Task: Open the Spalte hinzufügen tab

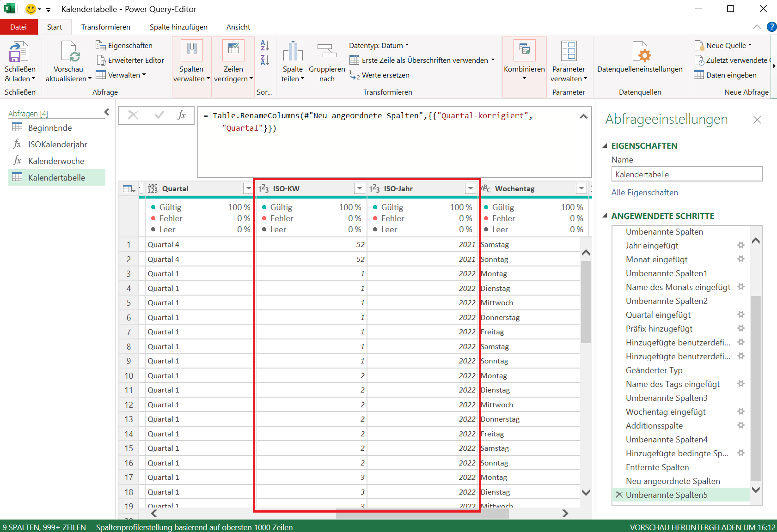Action: coord(178,27)
